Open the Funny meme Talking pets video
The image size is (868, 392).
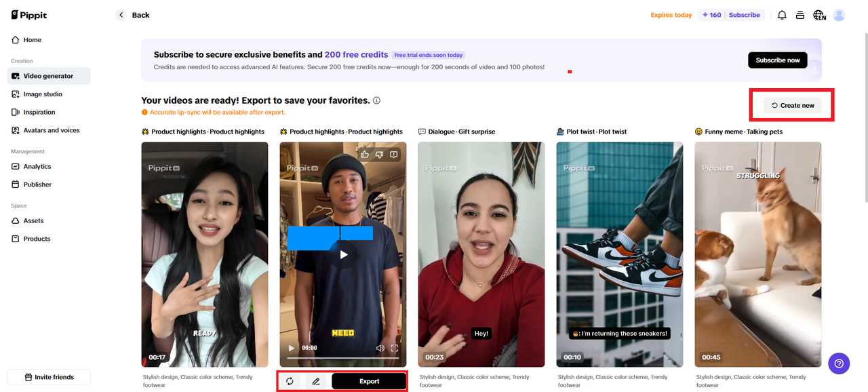click(757, 254)
